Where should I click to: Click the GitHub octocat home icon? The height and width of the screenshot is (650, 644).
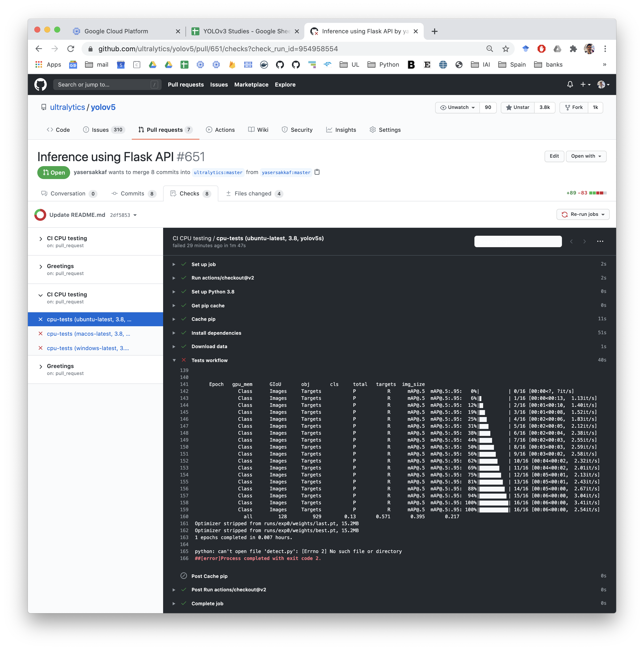pyautogui.click(x=40, y=85)
